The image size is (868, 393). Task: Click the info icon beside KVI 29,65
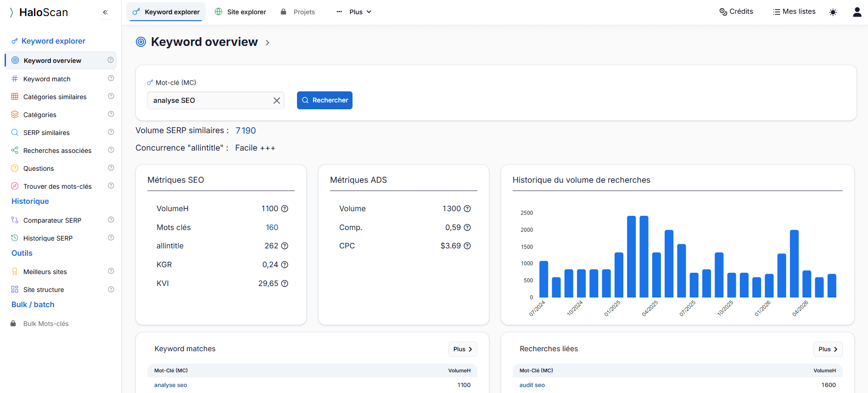(x=285, y=284)
